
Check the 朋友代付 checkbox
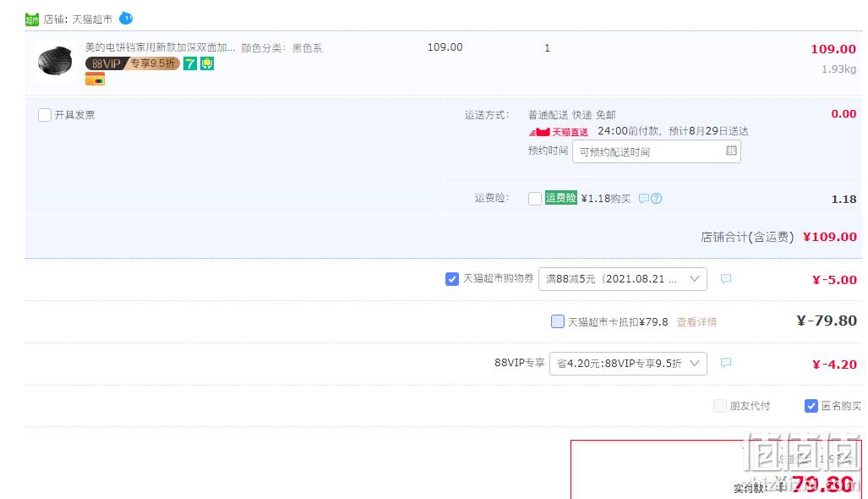coord(719,406)
